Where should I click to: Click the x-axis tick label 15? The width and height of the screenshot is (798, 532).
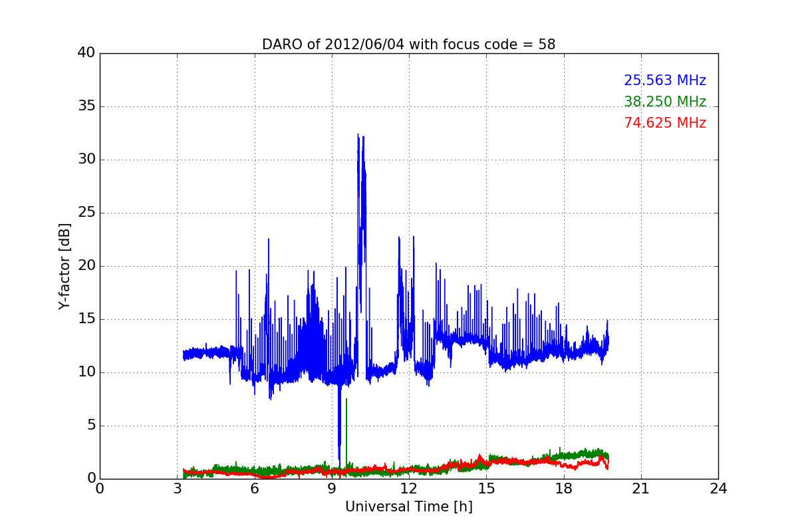[486, 488]
